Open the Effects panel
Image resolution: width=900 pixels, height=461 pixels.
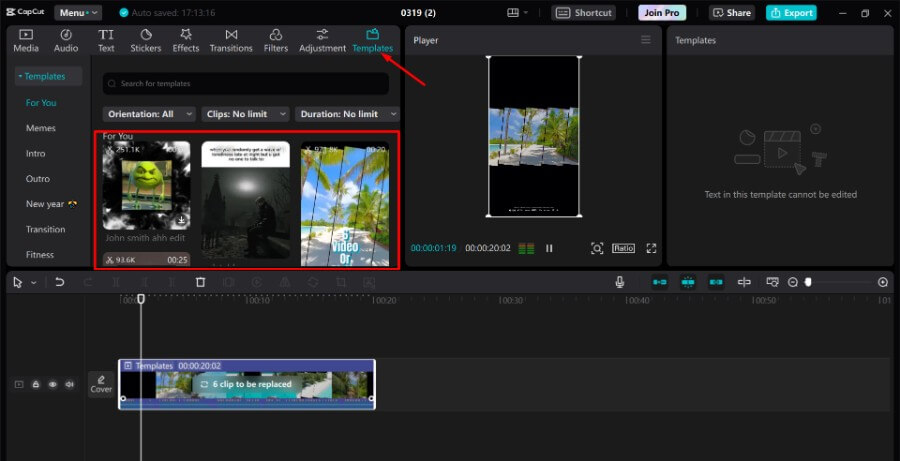pyautogui.click(x=185, y=40)
